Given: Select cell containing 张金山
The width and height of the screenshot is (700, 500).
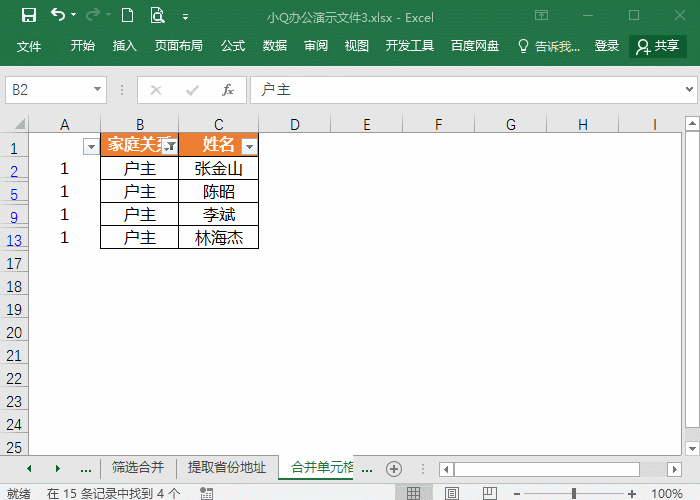Looking at the screenshot, I should click(219, 168).
